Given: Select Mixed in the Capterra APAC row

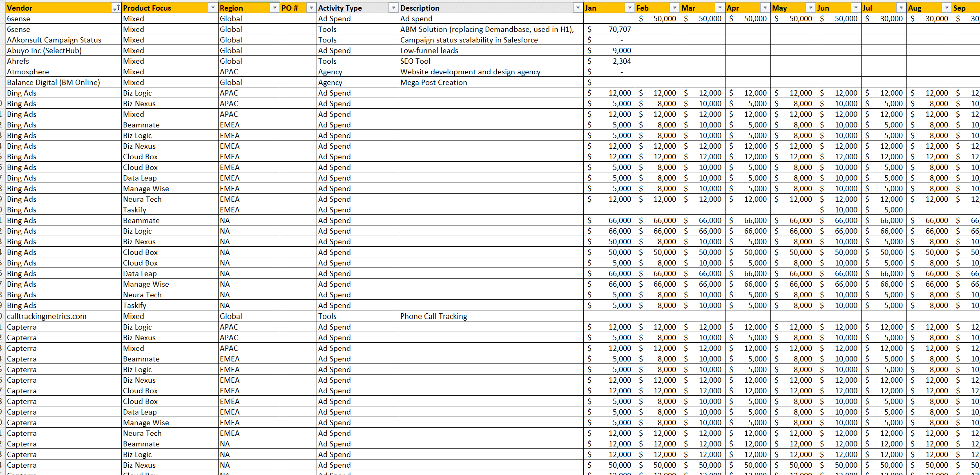Looking at the screenshot, I should [170, 348].
